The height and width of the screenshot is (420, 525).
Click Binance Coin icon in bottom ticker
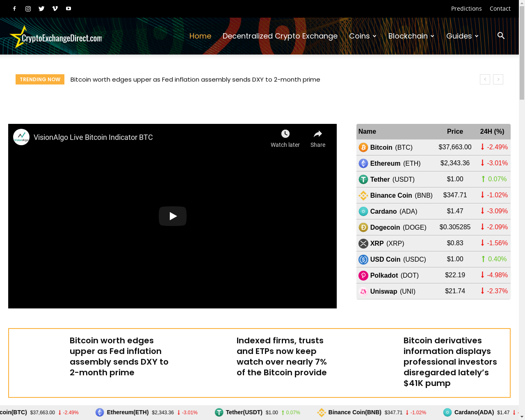click(322, 412)
